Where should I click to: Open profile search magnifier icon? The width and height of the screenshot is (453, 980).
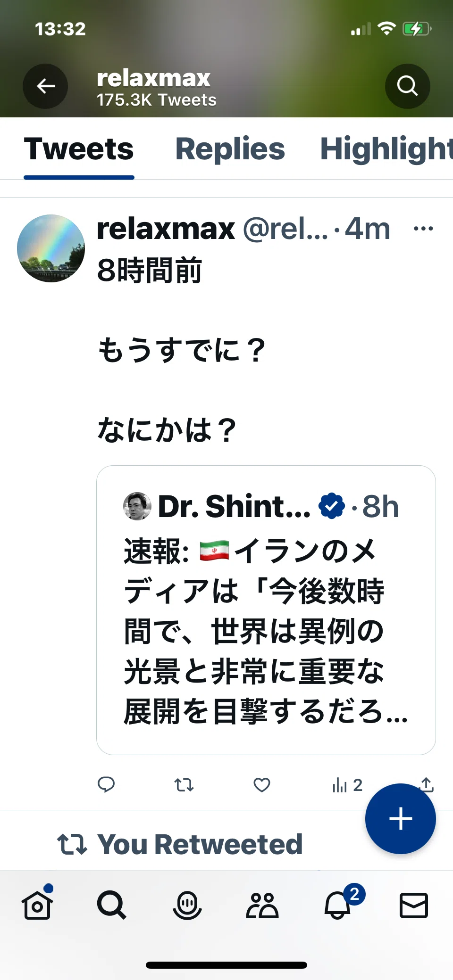pyautogui.click(x=407, y=86)
